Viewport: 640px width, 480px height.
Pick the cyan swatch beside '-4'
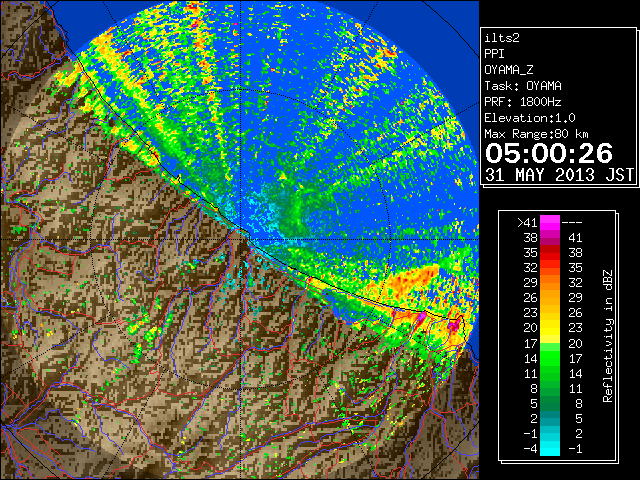click(550, 449)
